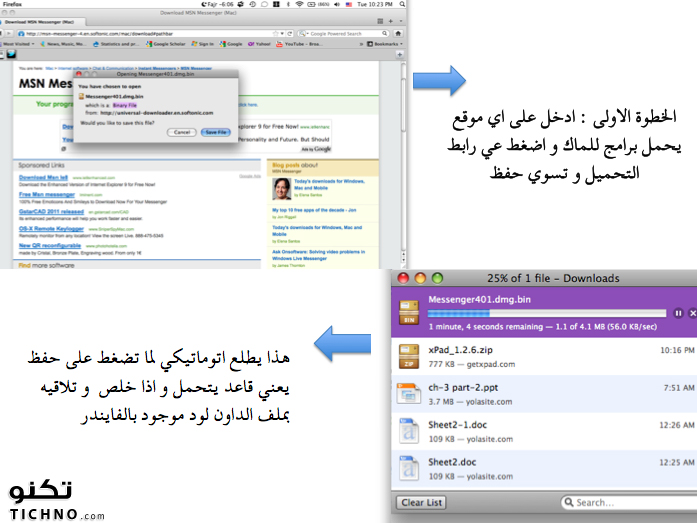This screenshot has width=697, height=523.
Task: Open the Free Msn messenger sponsored link
Action: click(47, 194)
